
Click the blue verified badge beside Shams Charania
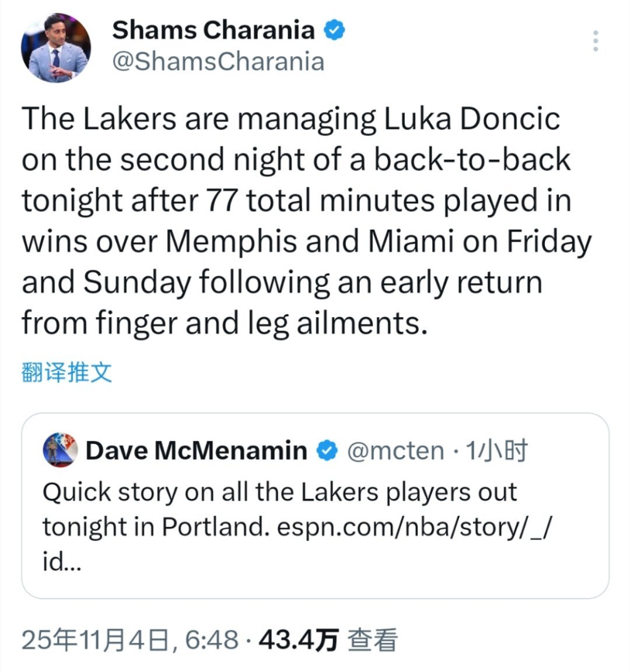point(334,30)
